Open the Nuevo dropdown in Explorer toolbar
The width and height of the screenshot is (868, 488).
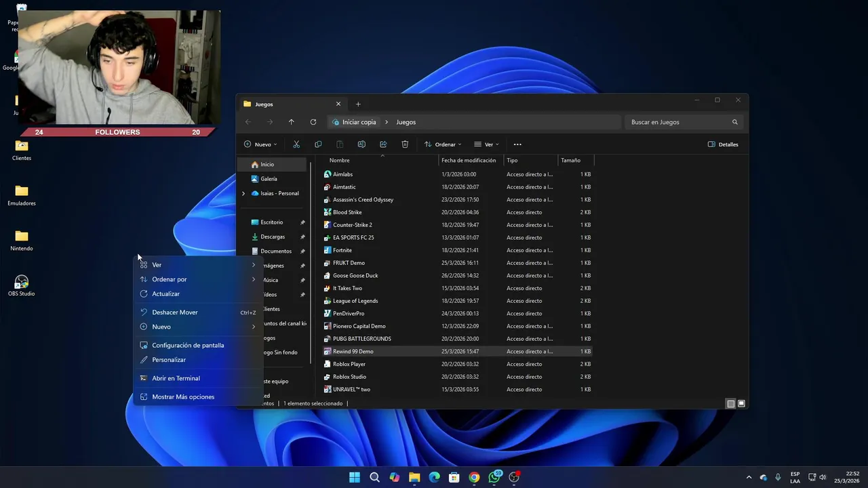260,144
